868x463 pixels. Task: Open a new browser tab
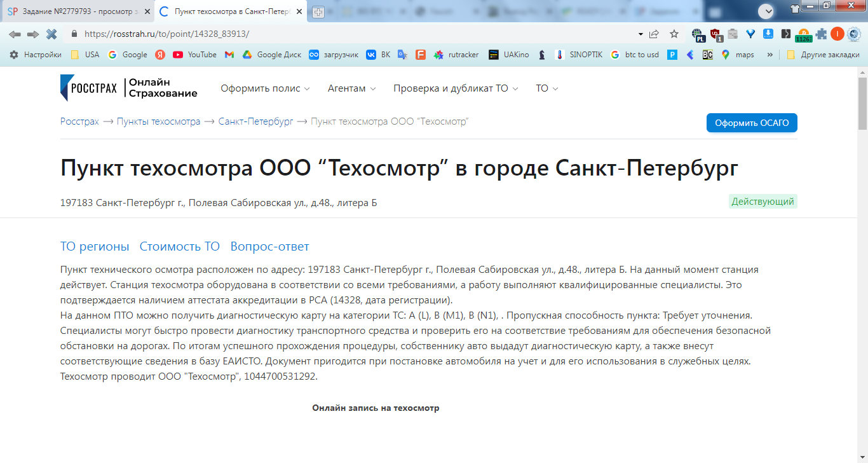pos(318,12)
